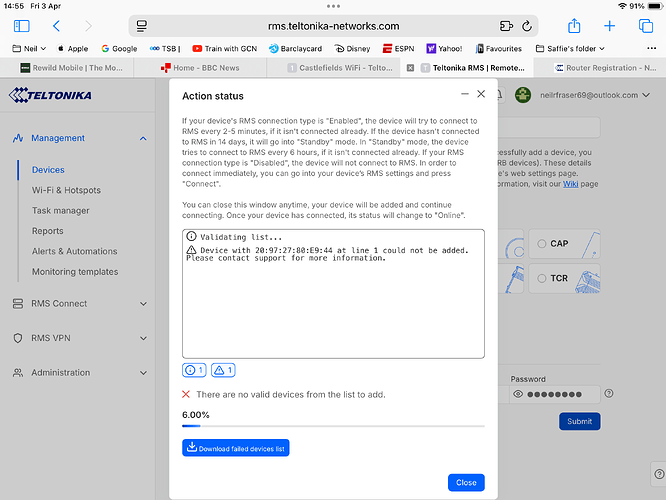Open the help widget at screen edge

coord(659,474)
